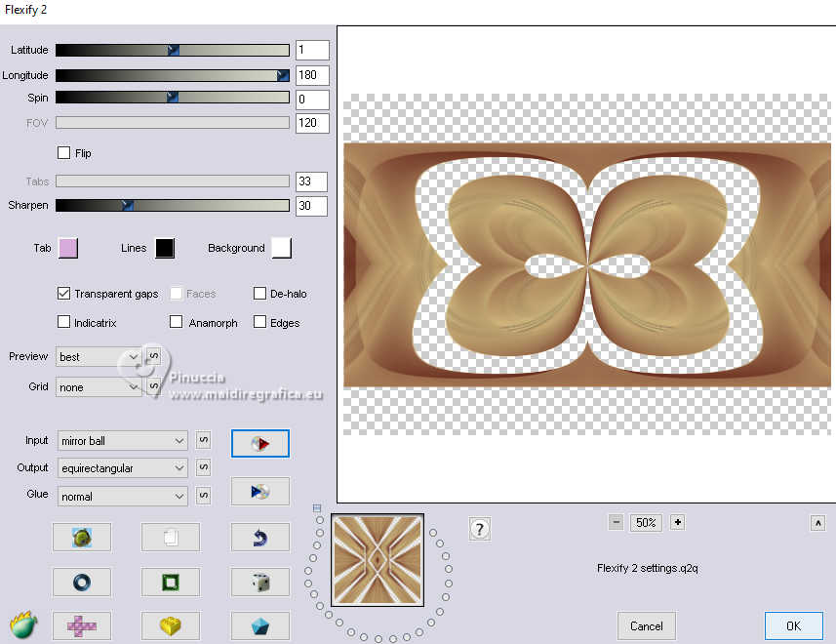Click OK to apply Flexify settings
This screenshot has height=644, width=836.
[x=793, y=625]
